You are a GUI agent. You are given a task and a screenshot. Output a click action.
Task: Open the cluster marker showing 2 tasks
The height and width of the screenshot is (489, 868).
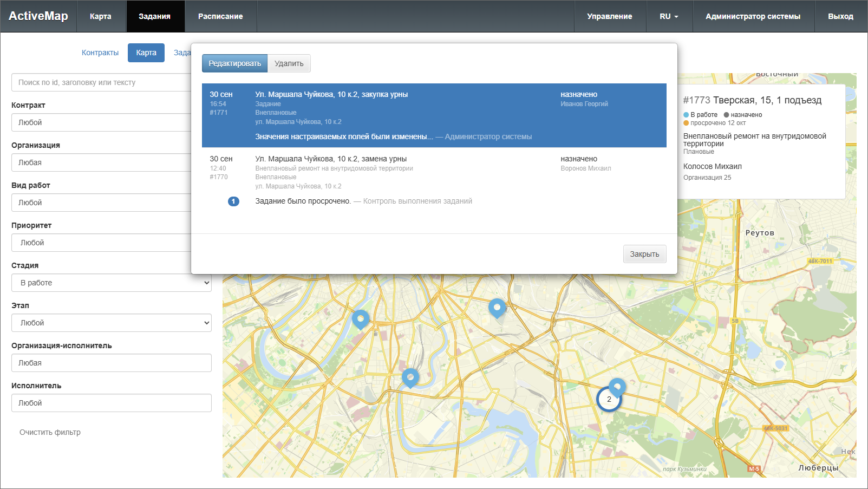click(x=609, y=400)
